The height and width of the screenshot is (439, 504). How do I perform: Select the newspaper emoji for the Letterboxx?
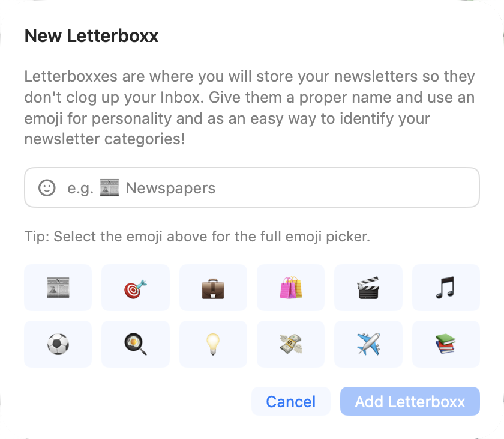point(58,287)
